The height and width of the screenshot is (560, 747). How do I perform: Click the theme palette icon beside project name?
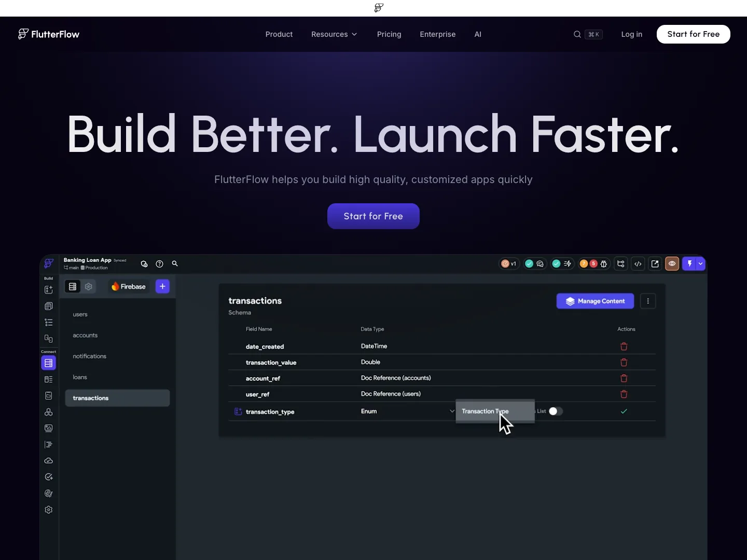[x=144, y=264]
